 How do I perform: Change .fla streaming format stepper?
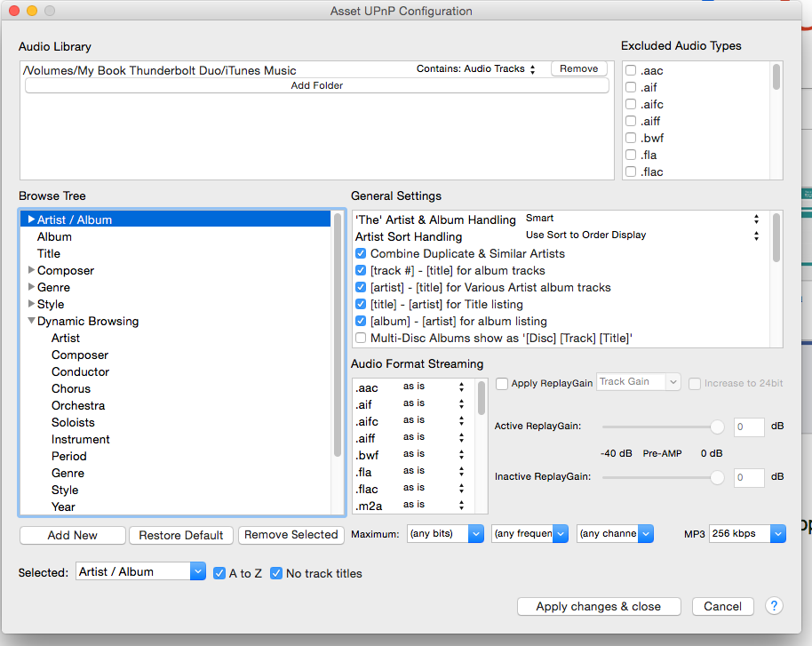(461, 472)
